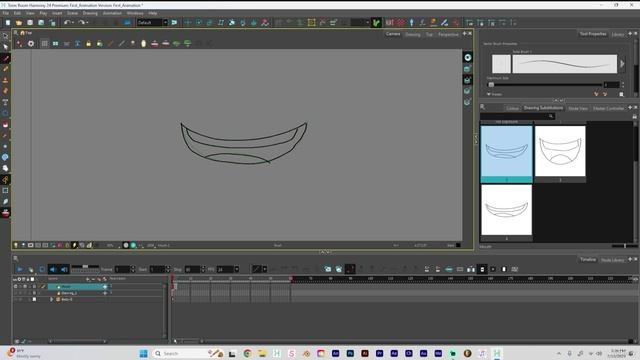Click the Undo arrow in the top toolbar
This screenshot has width=640, height=360.
click(67, 22)
